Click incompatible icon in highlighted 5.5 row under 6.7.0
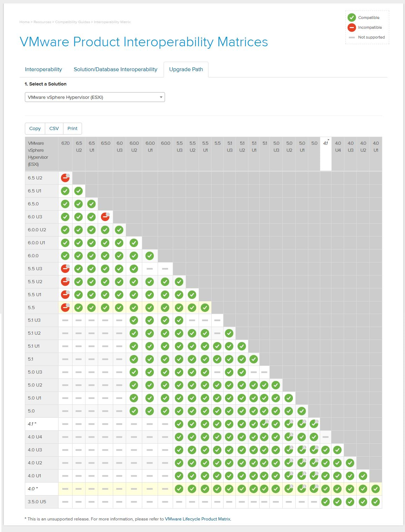The width and height of the screenshot is (405, 532). (x=65, y=308)
